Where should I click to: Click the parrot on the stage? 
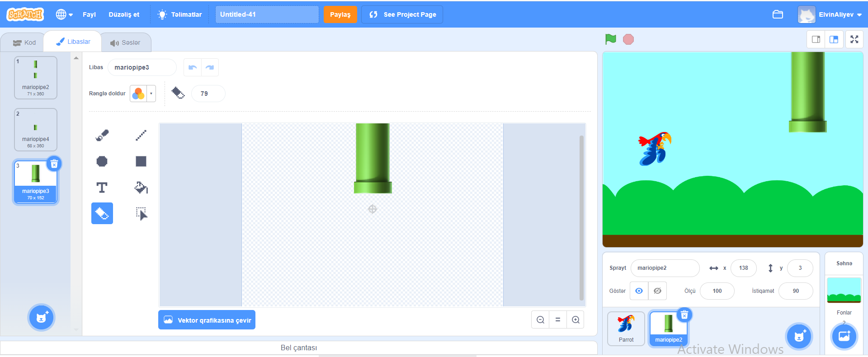(655, 149)
